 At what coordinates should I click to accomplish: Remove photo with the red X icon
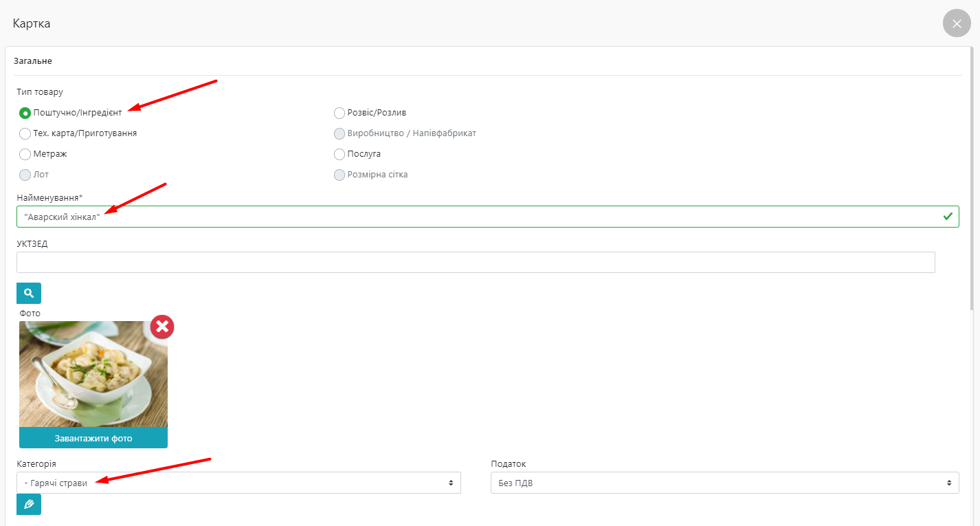coord(162,327)
